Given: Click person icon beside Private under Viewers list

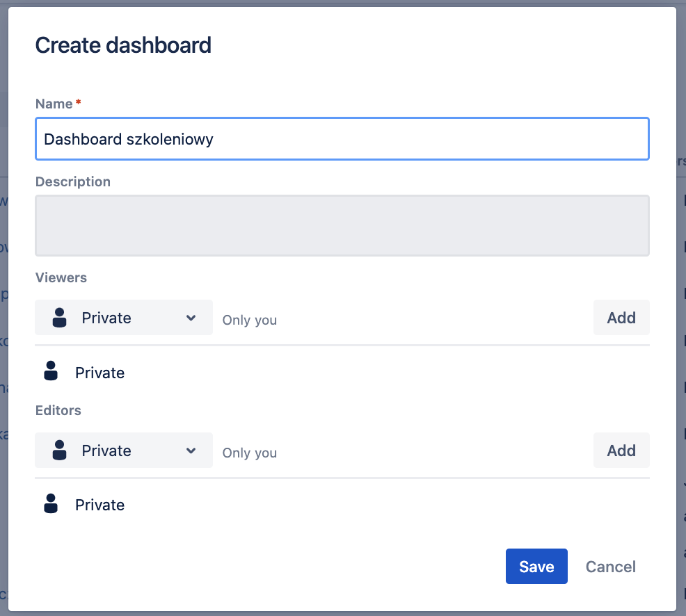Looking at the screenshot, I should [51, 371].
